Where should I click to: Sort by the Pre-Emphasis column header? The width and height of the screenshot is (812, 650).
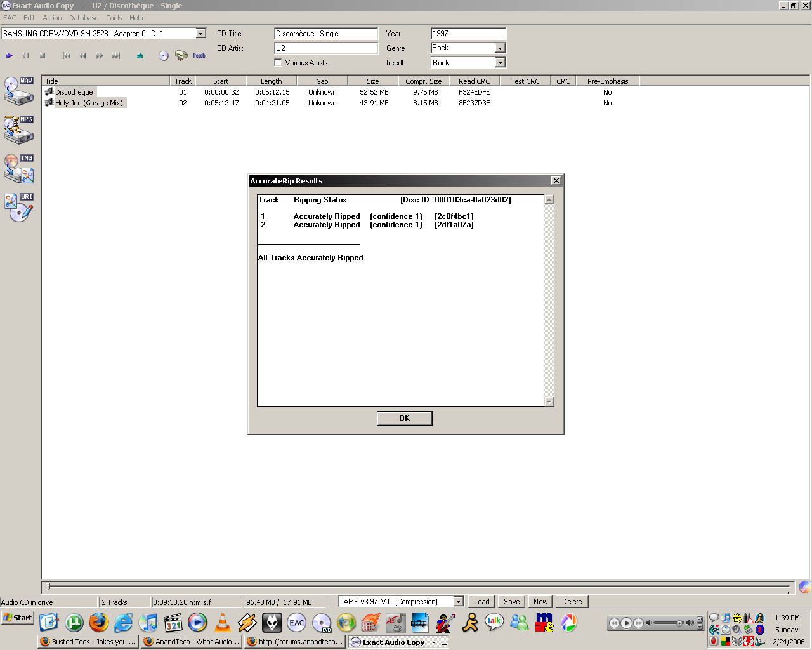pyautogui.click(x=608, y=81)
